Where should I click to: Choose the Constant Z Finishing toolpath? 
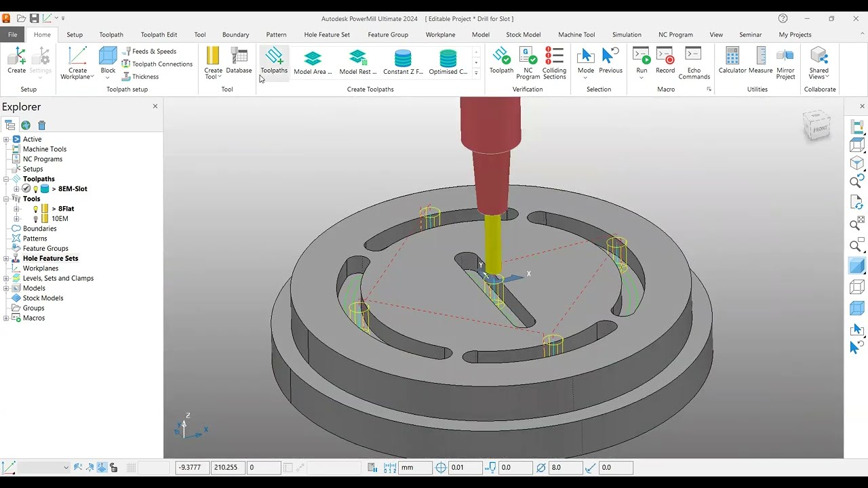[x=403, y=62]
